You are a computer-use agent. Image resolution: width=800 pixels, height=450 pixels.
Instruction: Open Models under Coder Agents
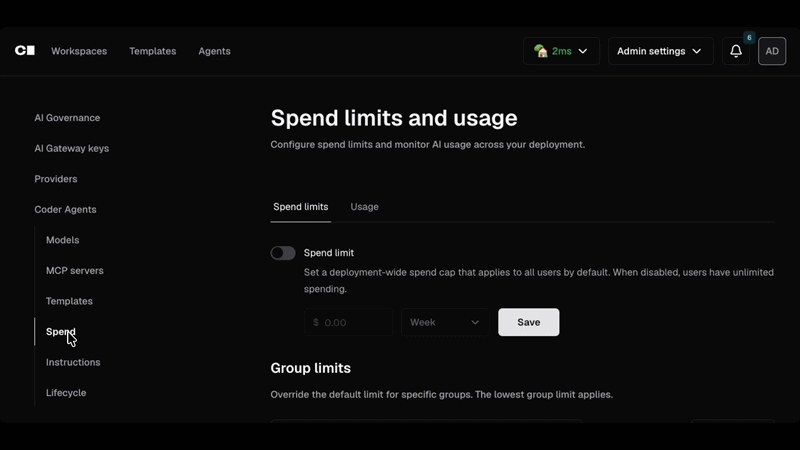point(62,240)
